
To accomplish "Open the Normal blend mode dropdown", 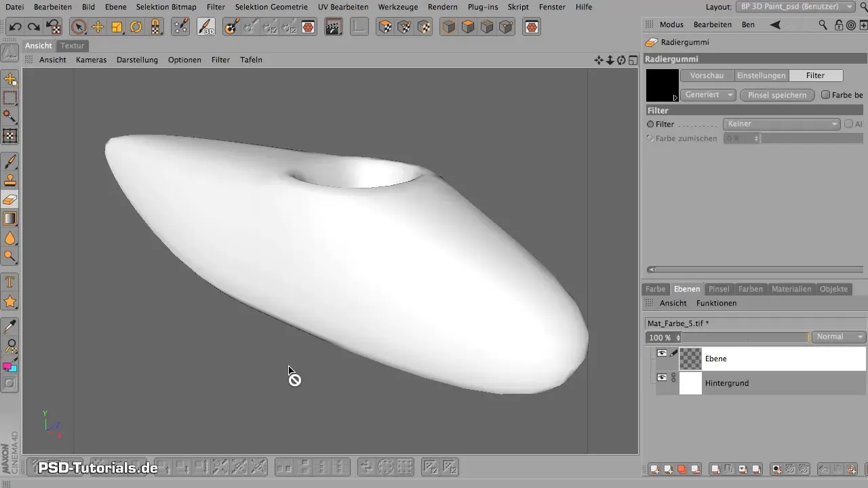I will (x=839, y=337).
